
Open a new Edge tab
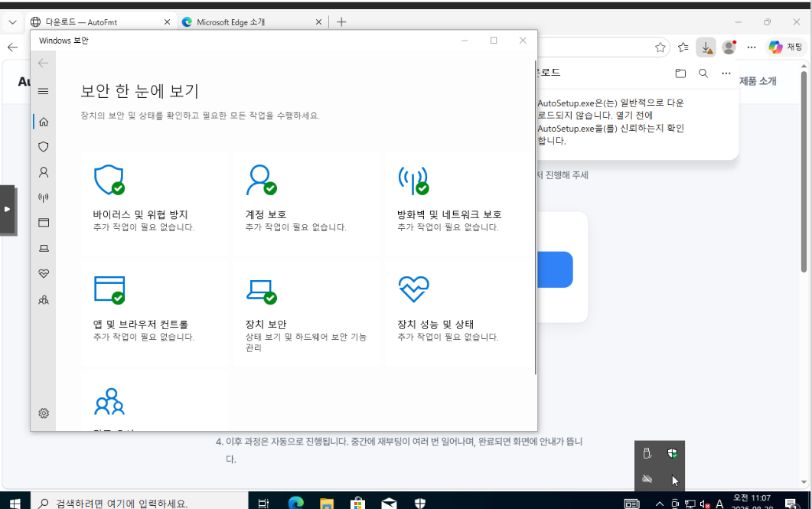pyautogui.click(x=341, y=21)
